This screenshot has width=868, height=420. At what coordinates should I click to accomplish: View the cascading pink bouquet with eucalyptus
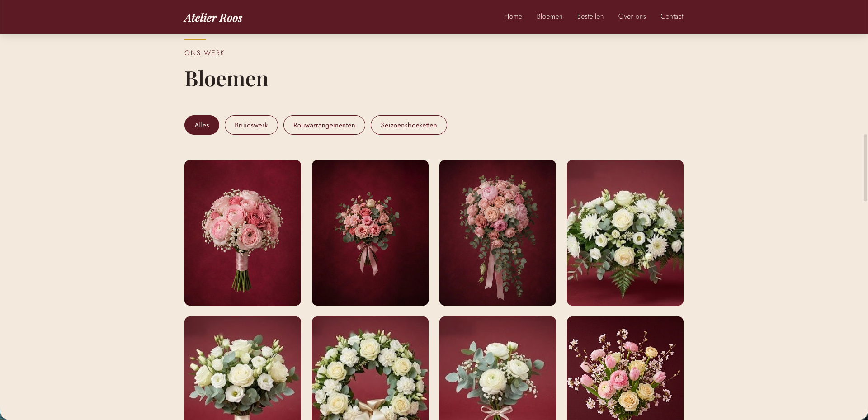point(498,233)
